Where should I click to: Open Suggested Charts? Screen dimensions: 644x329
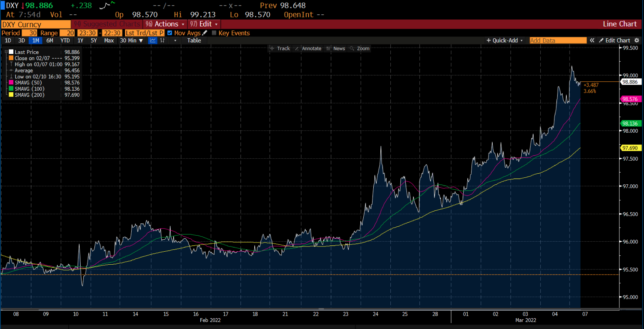(107, 24)
